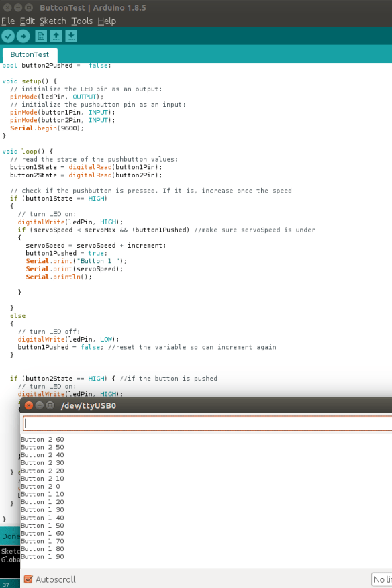Toggle the Autoscroll checkbox

coord(28,579)
